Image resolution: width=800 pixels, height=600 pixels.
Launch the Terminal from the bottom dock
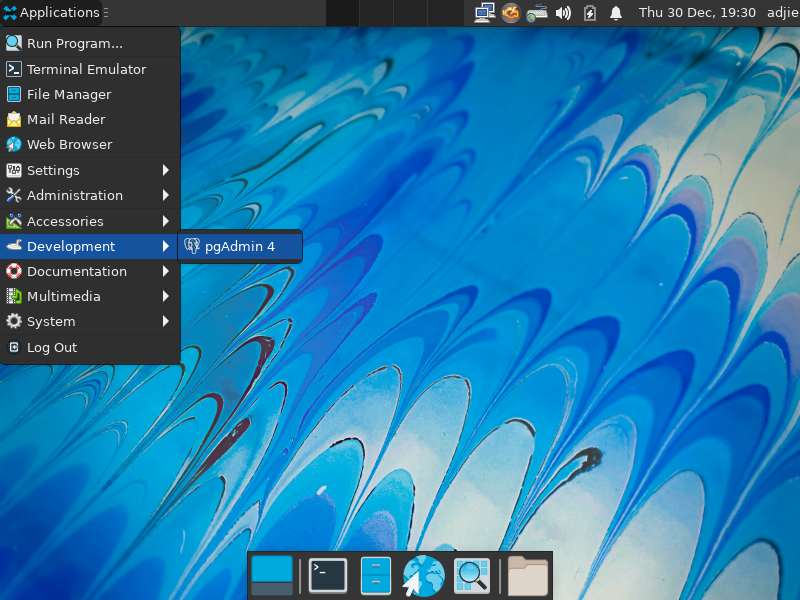[x=328, y=576]
